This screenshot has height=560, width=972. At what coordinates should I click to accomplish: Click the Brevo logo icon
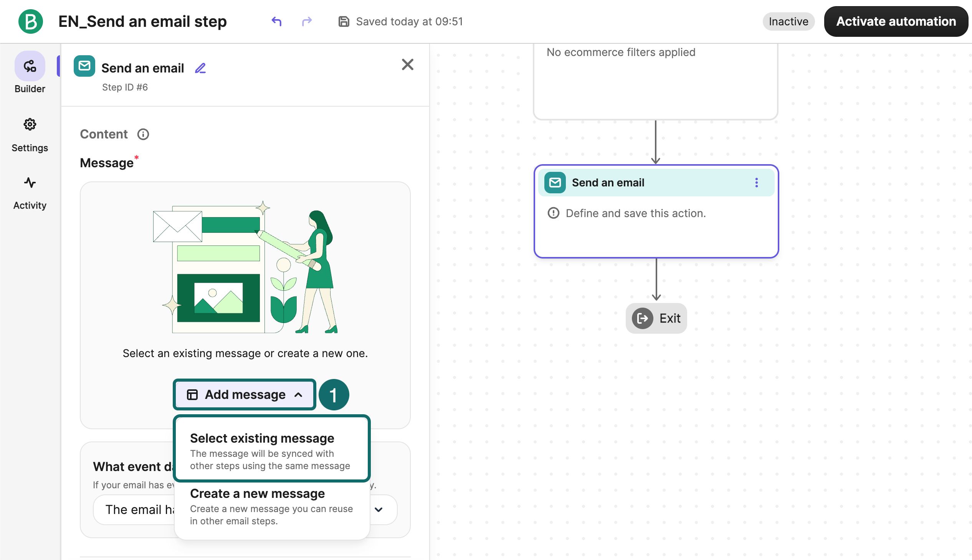(30, 21)
